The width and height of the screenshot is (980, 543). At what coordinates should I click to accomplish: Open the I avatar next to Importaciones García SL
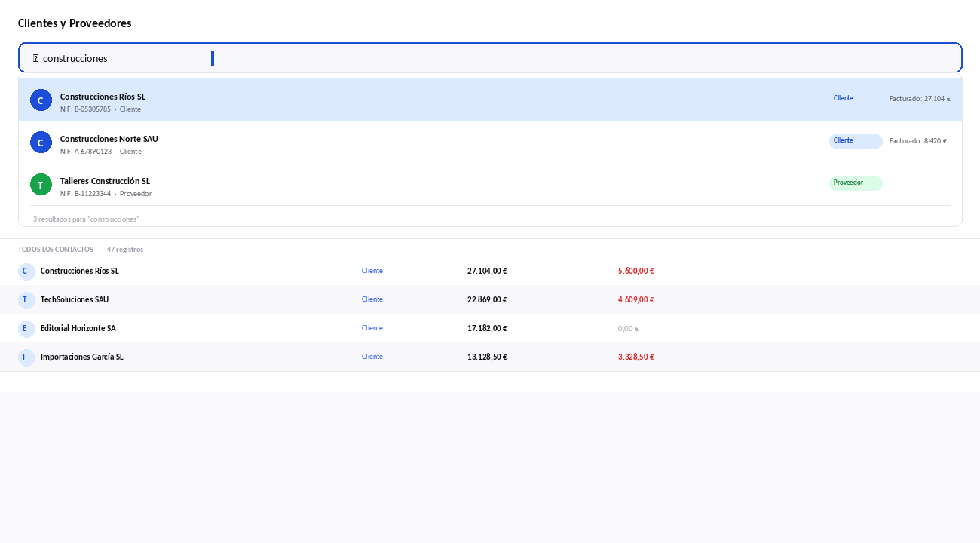26,357
